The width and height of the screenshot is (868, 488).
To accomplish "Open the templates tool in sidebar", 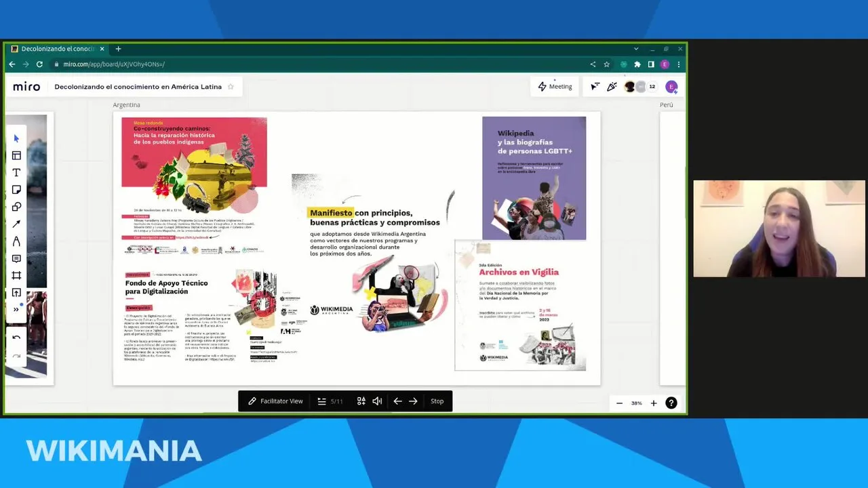I will pyautogui.click(x=16, y=155).
